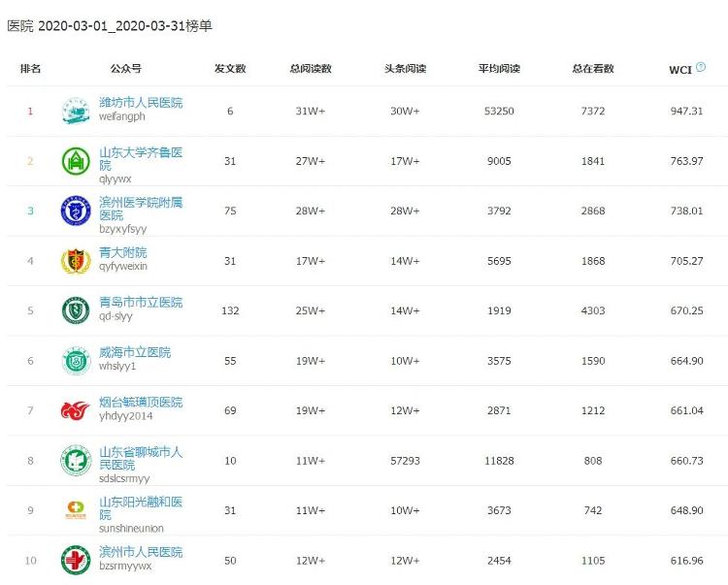728x585 pixels.
Task: Click the 潍坊市人民医院 logo icon
Action: click(x=75, y=111)
